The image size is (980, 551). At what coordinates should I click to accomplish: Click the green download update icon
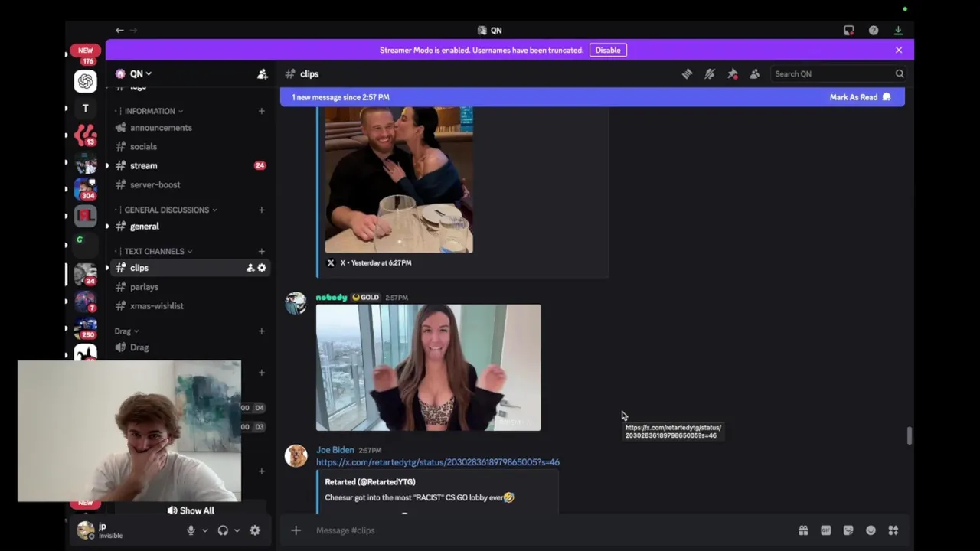pos(898,31)
